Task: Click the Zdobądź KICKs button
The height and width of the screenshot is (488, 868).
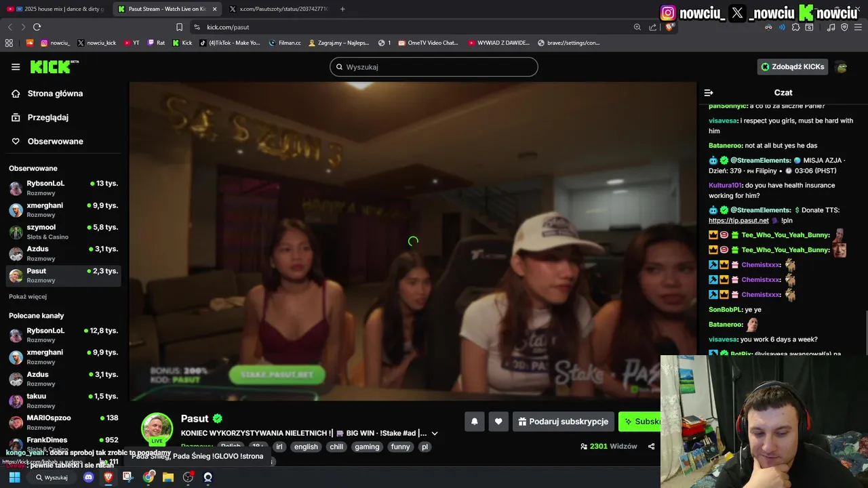Action: coord(793,66)
